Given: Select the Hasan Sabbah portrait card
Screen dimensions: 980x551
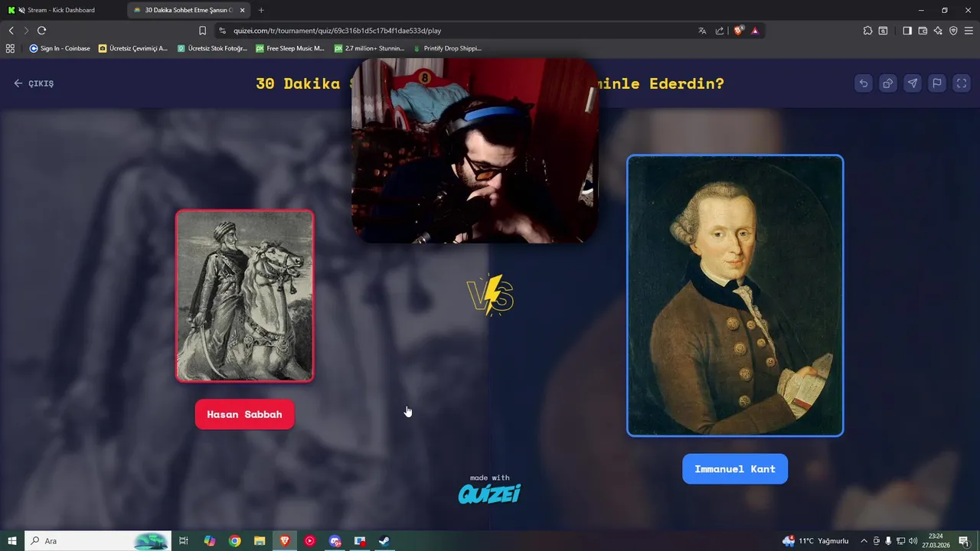Looking at the screenshot, I should tap(245, 295).
